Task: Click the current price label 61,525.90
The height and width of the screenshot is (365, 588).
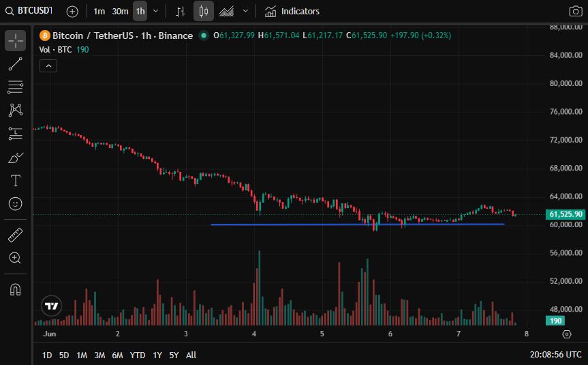Action: 566,214
